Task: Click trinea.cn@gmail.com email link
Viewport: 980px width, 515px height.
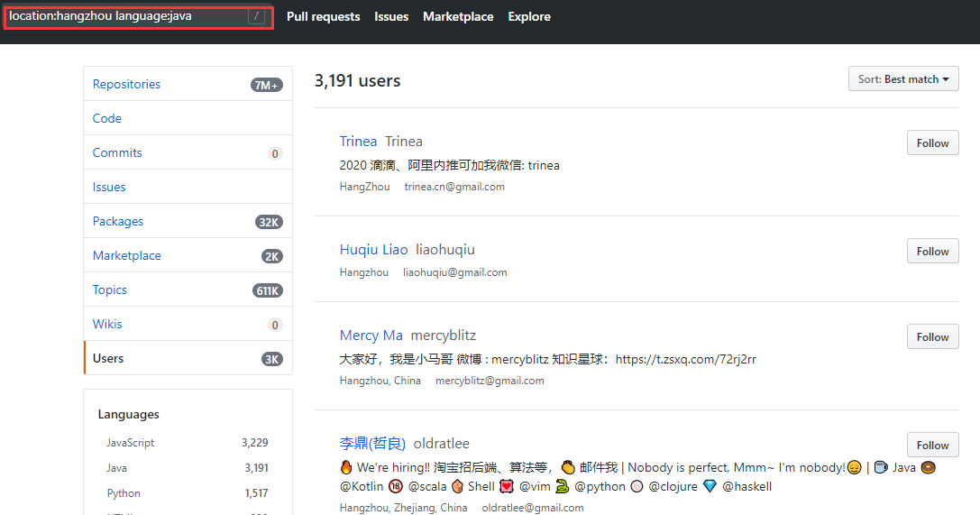Action: pyautogui.click(x=454, y=187)
